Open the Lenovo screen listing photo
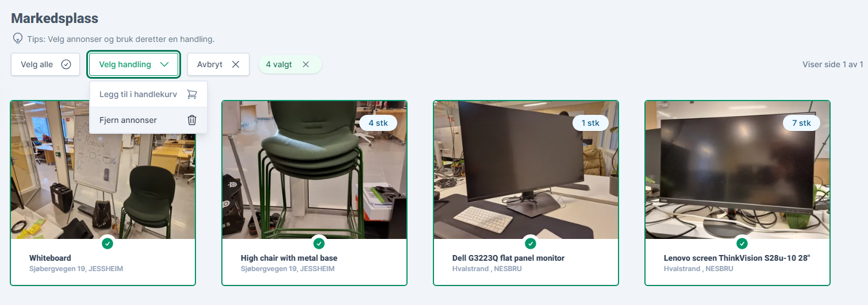 click(738, 169)
